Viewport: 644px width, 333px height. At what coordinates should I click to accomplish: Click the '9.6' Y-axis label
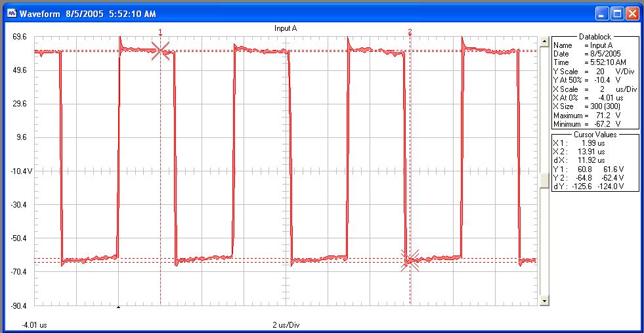22,137
